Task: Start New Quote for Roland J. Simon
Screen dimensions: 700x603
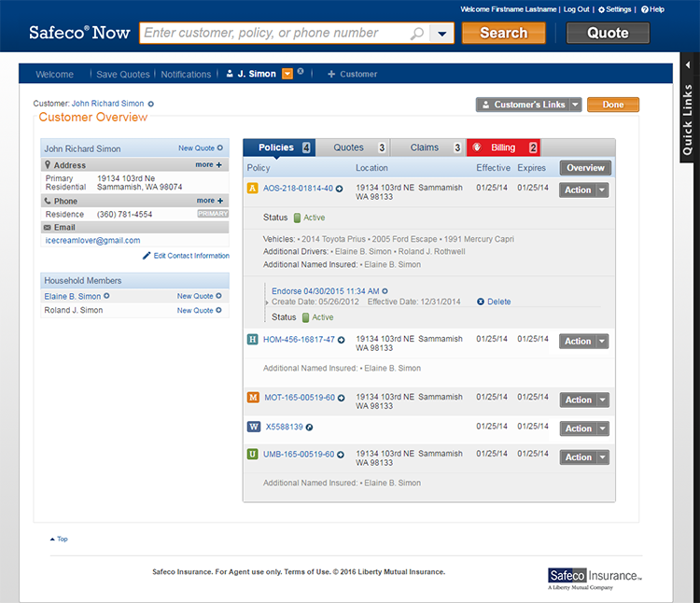Action: pos(199,310)
